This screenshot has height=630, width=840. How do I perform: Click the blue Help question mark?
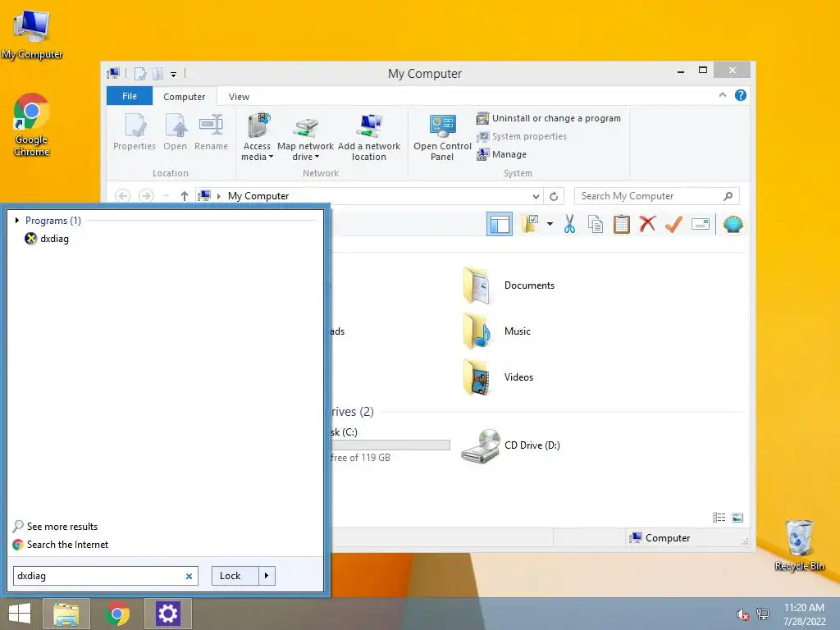(741, 95)
